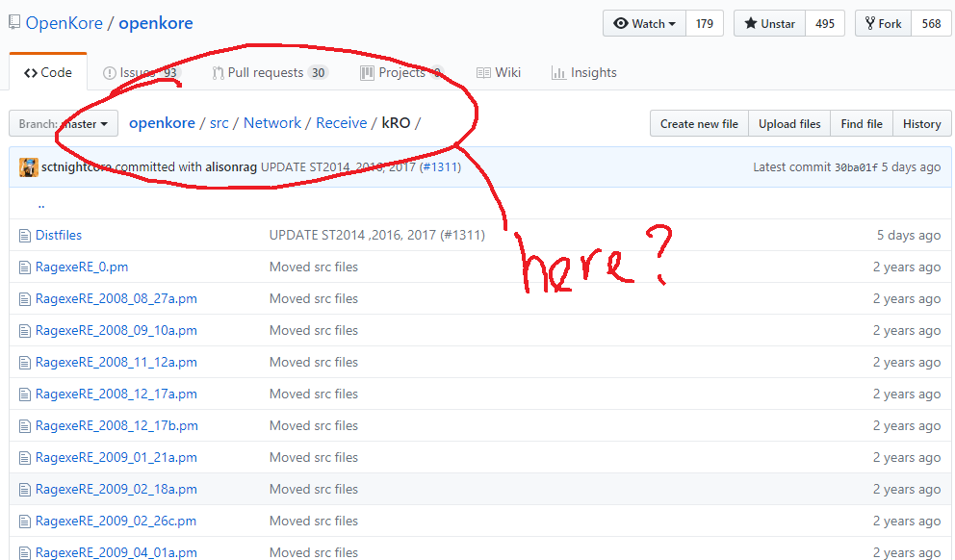Switch to the Code tab
This screenshot has height=560, width=955.
[48, 72]
